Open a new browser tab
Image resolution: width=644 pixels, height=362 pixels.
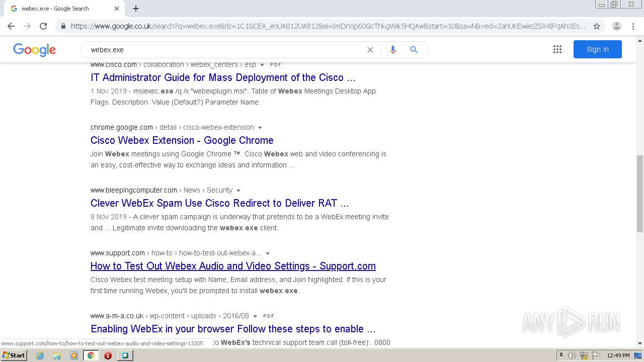click(x=136, y=9)
